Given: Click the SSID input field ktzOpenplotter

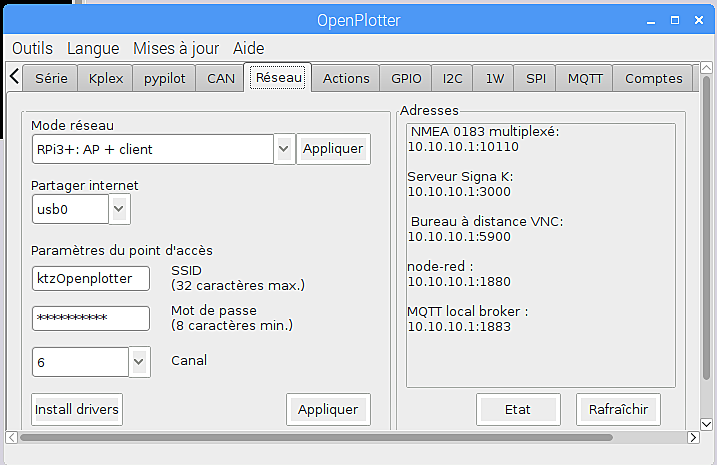Looking at the screenshot, I should click(91, 278).
